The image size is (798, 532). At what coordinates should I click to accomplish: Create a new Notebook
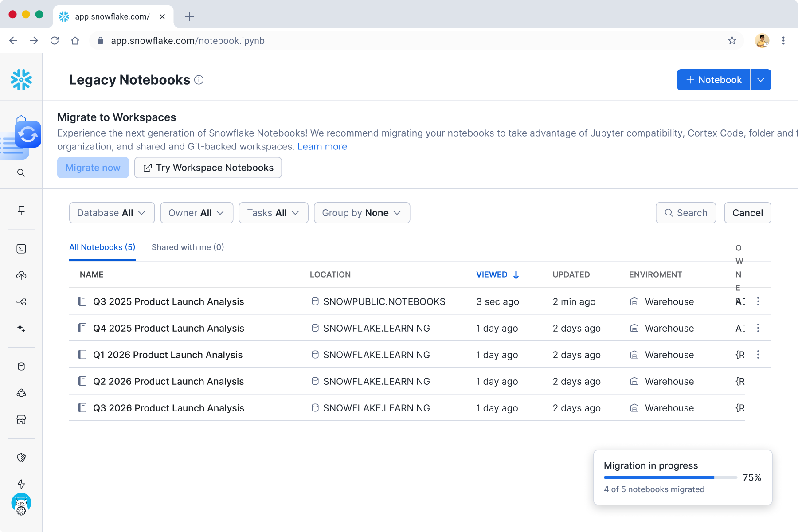[x=714, y=80]
